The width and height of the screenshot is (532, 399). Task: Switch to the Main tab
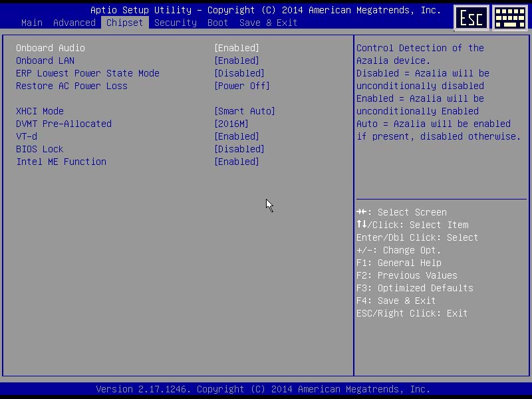pos(32,23)
